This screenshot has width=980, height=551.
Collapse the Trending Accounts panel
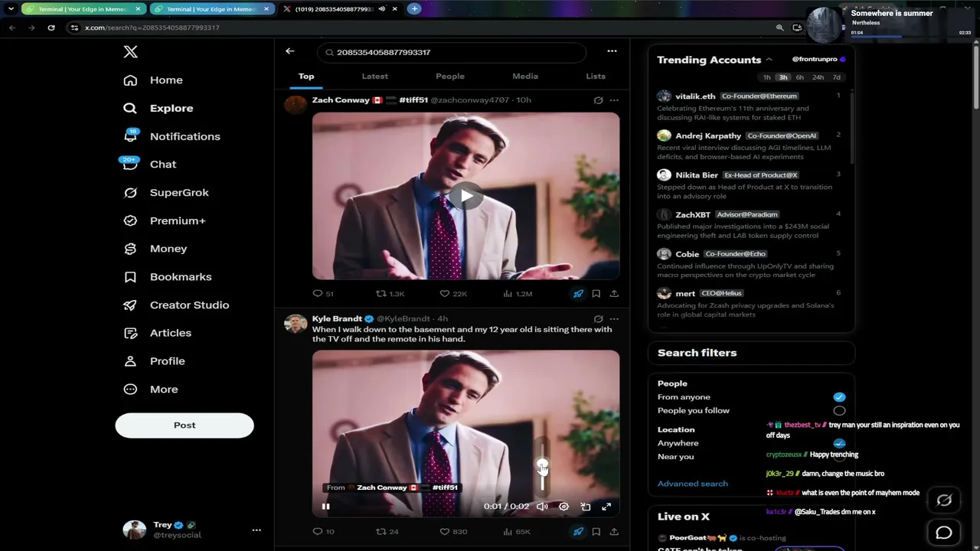point(769,60)
